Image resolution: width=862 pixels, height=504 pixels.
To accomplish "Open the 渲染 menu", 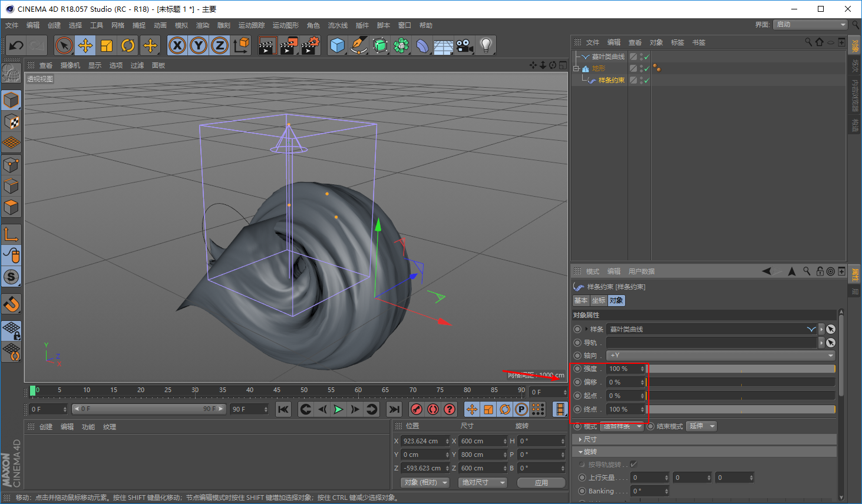I will click(x=203, y=25).
